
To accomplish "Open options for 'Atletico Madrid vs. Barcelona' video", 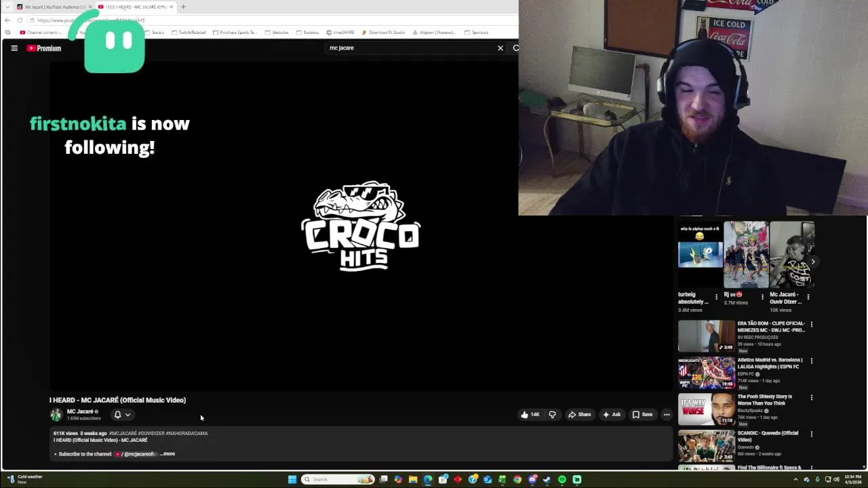I will pyautogui.click(x=811, y=361).
